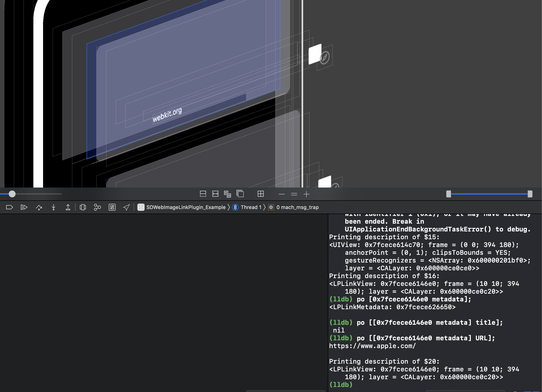Click the right handle of the range slider
The height and width of the screenshot is (392, 542).
tap(530, 194)
